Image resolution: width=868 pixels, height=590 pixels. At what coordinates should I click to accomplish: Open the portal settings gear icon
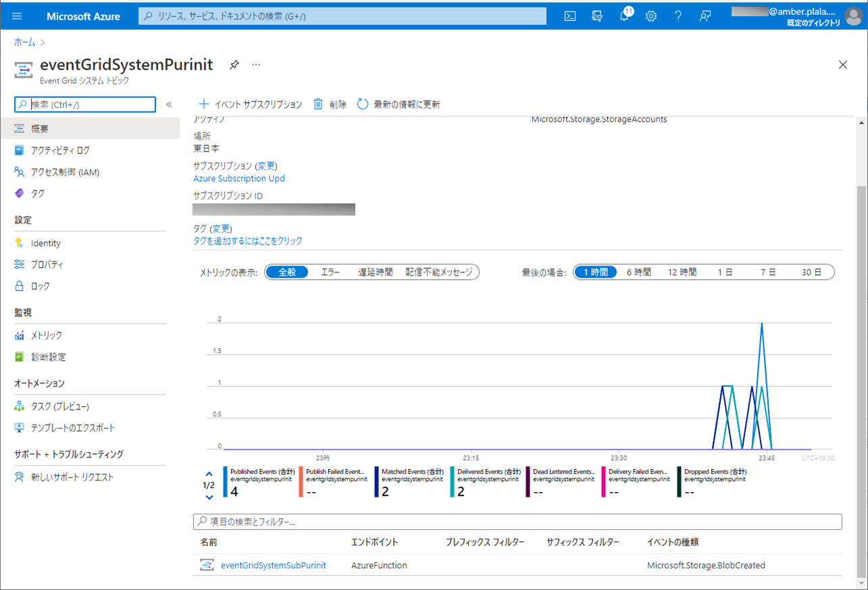point(651,16)
